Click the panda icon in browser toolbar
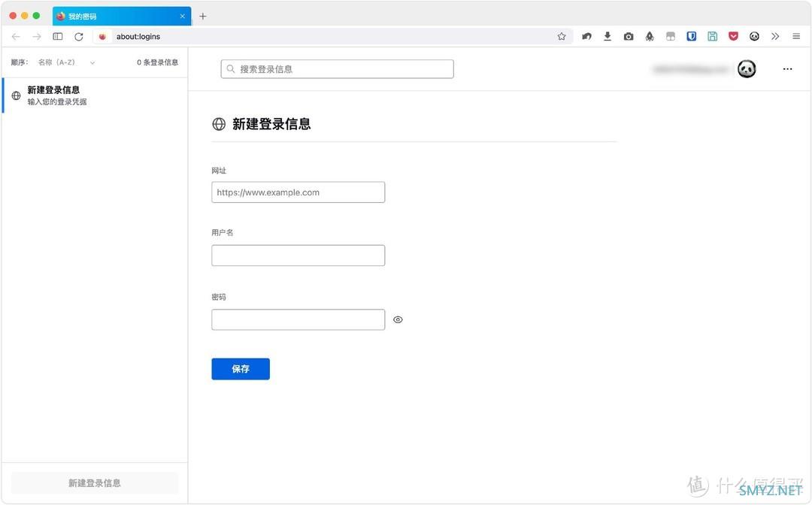812x505 pixels. (x=754, y=36)
